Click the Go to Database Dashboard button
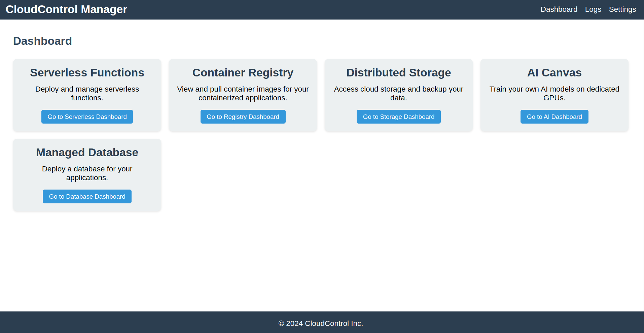The height and width of the screenshot is (333, 644). click(87, 197)
